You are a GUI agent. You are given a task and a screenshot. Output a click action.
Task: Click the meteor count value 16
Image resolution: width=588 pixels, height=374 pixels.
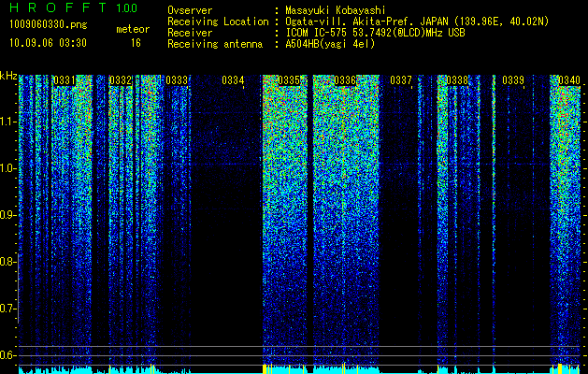[136, 43]
